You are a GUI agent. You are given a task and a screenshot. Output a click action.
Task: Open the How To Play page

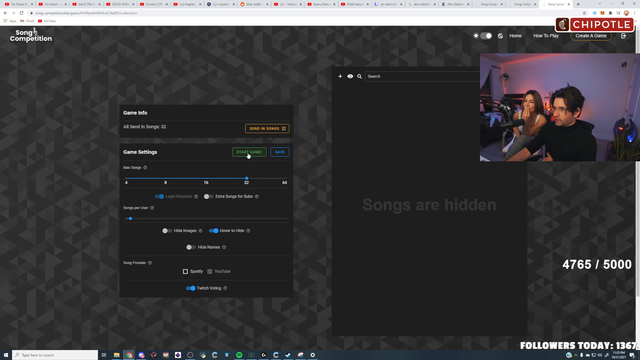coord(546,36)
